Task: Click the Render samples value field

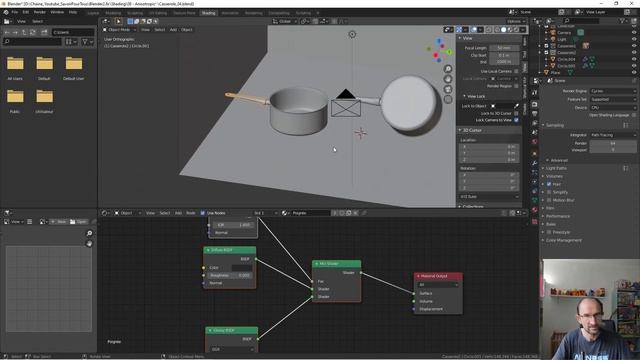Action: click(x=613, y=143)
